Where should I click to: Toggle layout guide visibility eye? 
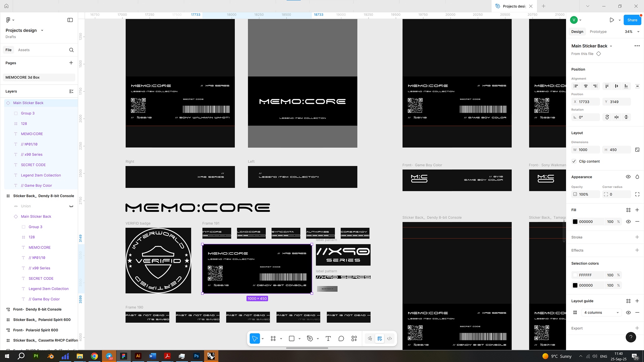pyautogui.click(x=628, y=312)
